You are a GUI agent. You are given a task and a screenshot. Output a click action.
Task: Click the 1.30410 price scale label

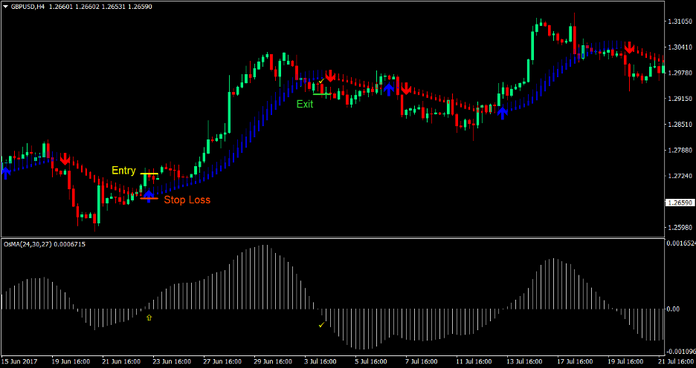click(x=680, y=47)
